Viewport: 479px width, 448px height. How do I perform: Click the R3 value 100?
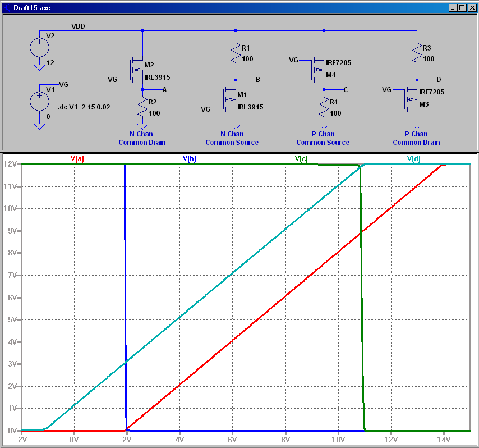pyautogui.click(x=429, y=59)
